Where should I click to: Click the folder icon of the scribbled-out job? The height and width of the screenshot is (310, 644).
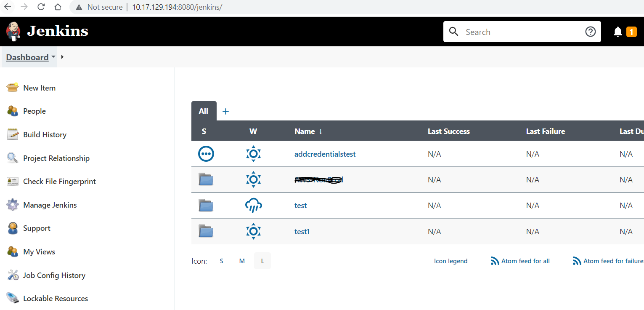pos(206,180)
